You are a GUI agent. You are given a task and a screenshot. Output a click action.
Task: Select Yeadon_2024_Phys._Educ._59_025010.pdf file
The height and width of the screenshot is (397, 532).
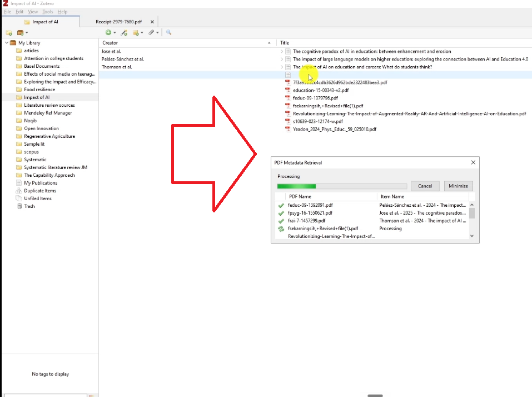pyautogui.click(x=335, y=130)
